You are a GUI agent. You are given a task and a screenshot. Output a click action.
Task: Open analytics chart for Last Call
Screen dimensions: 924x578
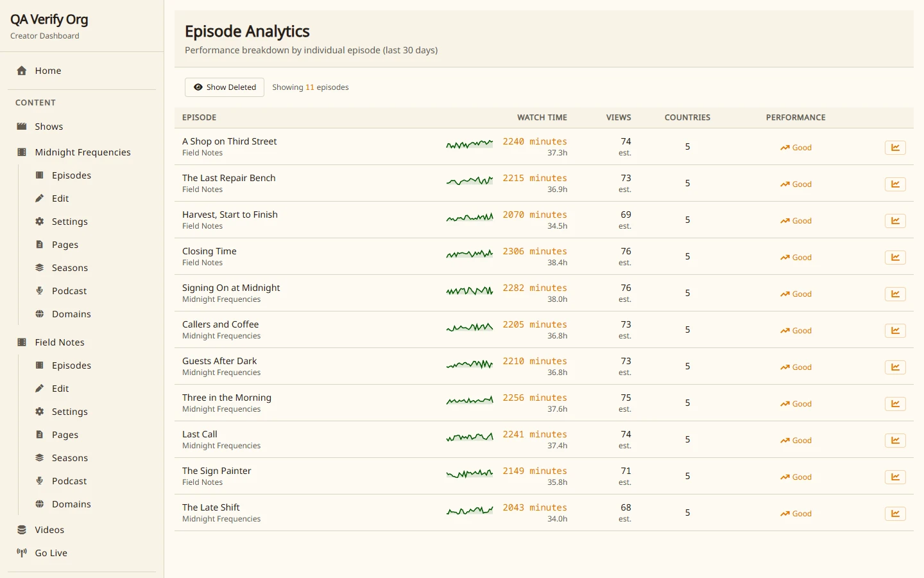pos(895,441)
